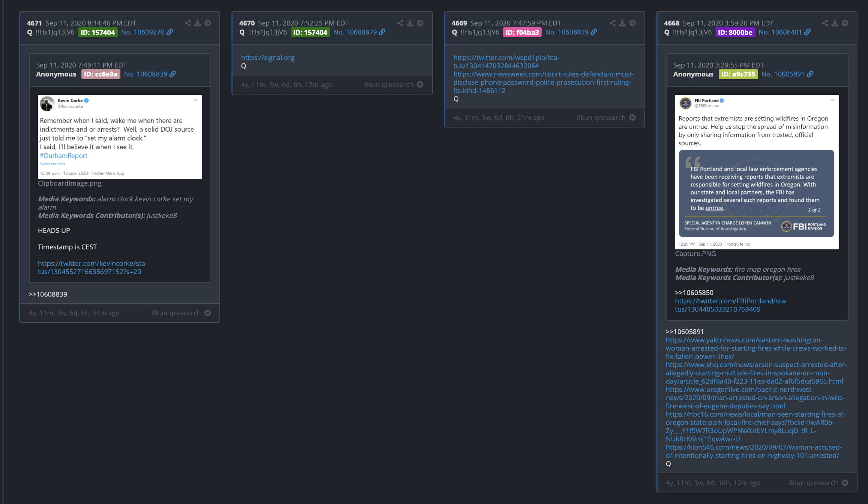Open the khq.com arson suspect link
Screen dimensions: 868x504
(x=756, y=373)
